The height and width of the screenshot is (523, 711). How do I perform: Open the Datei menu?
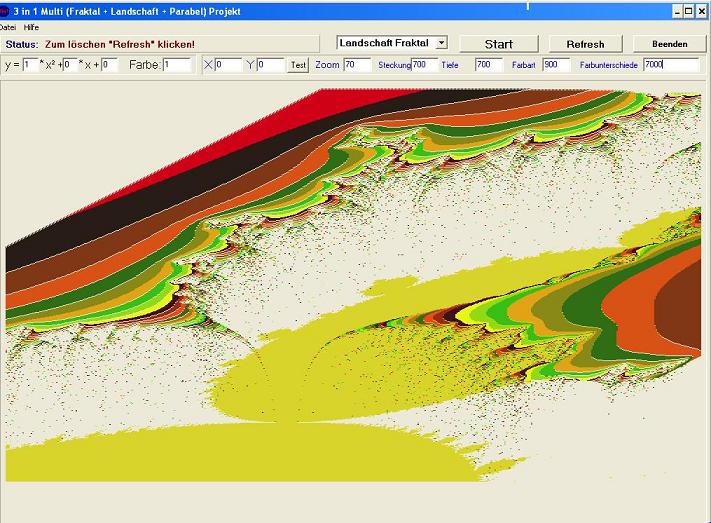(8, 27)
